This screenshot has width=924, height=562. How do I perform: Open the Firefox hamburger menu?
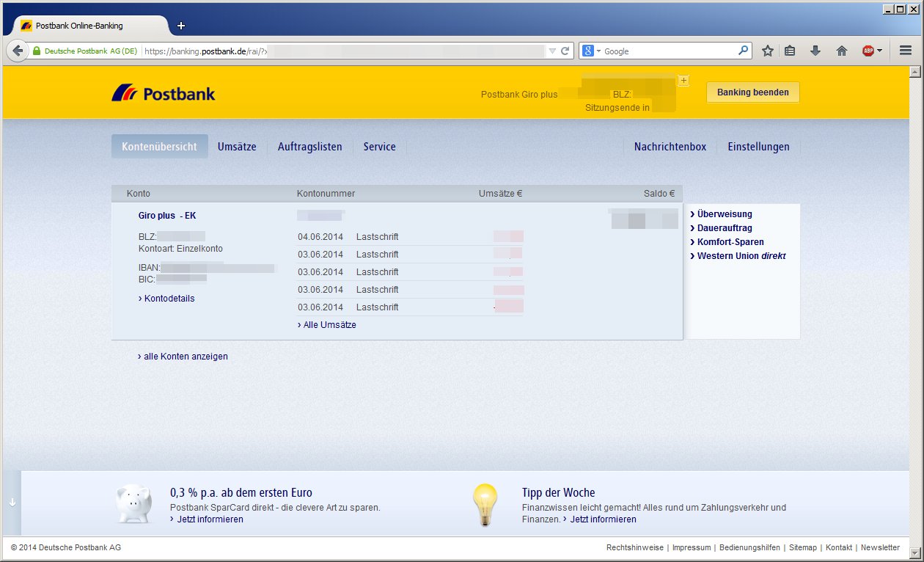tap(905, 51)
